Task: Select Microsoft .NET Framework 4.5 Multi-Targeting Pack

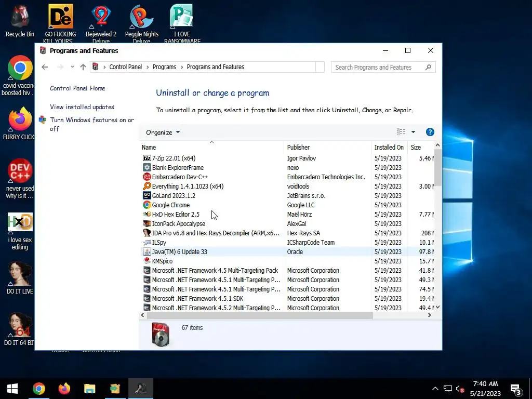Action: pos(287,270)
